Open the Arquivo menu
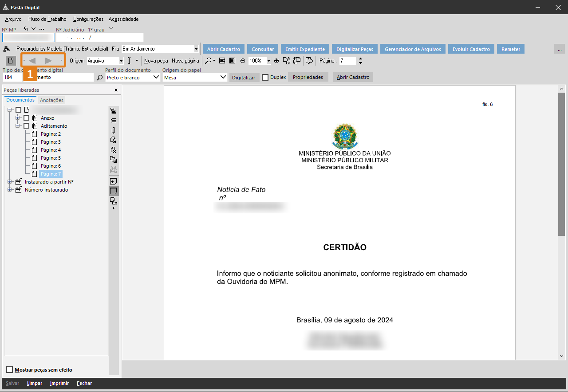Viewport: 568px width, 392px height. pyautogui.click(x=13, y=19)
